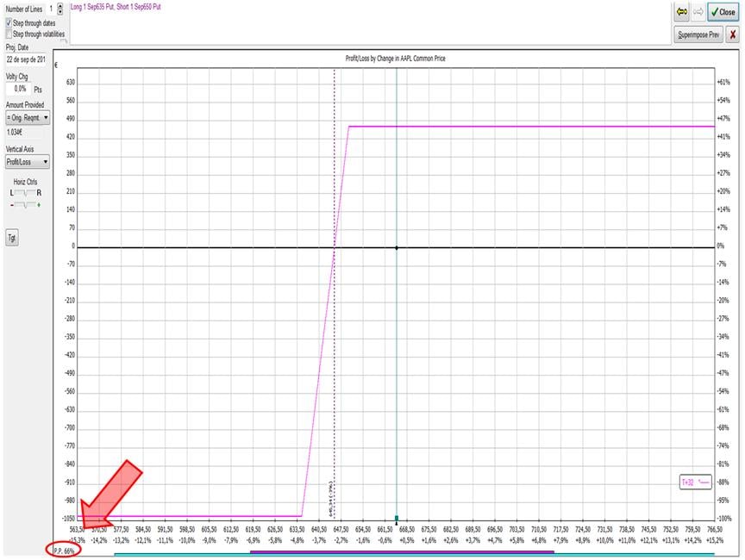Image resolution: width=745 pixels, height=560 pixels.
Task: Uncheck Step through dates
Action: pos(9,22)
